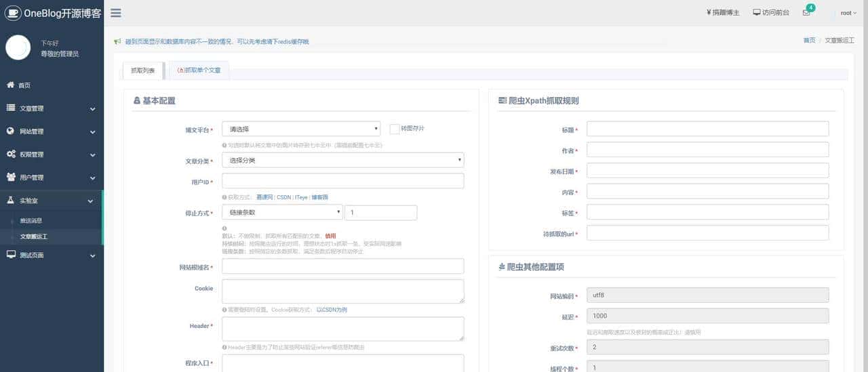Expand the 用户管理 menu
The width and height of the screenshot is (868, 372).
click(x=52, y=178)
